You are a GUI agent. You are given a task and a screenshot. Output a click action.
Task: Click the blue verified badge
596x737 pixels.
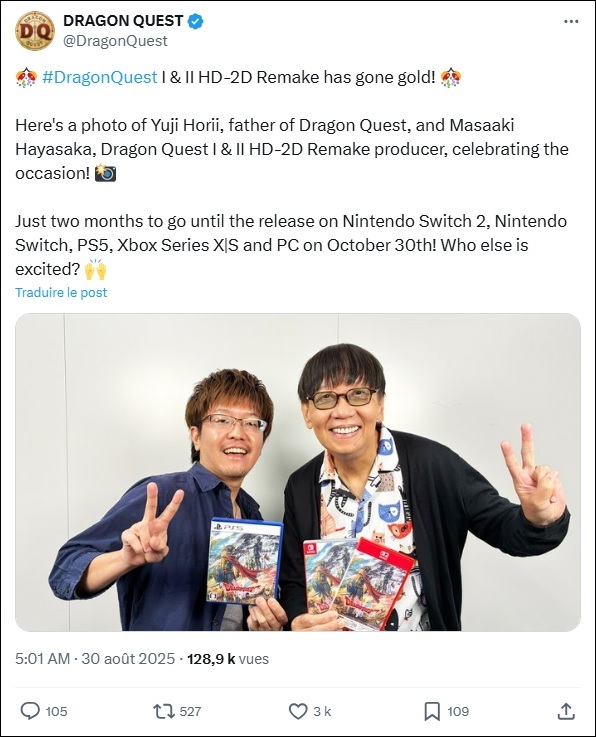click(x=196, y=21)
